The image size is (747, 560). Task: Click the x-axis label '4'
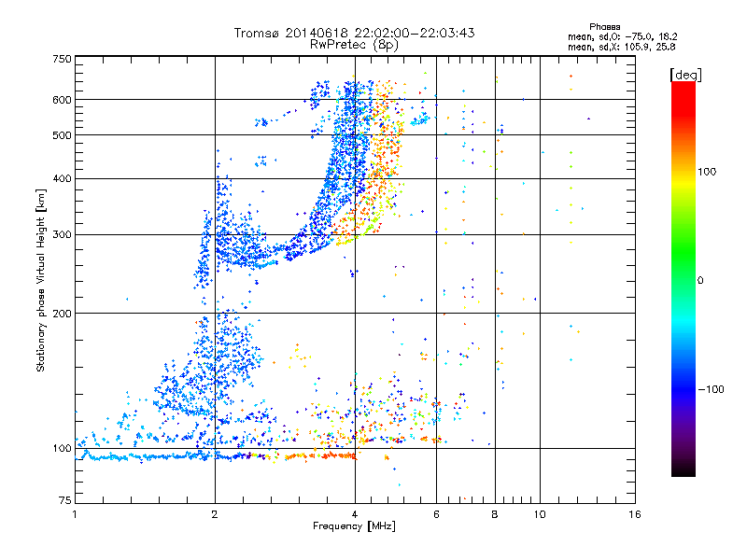click(355, 514)
